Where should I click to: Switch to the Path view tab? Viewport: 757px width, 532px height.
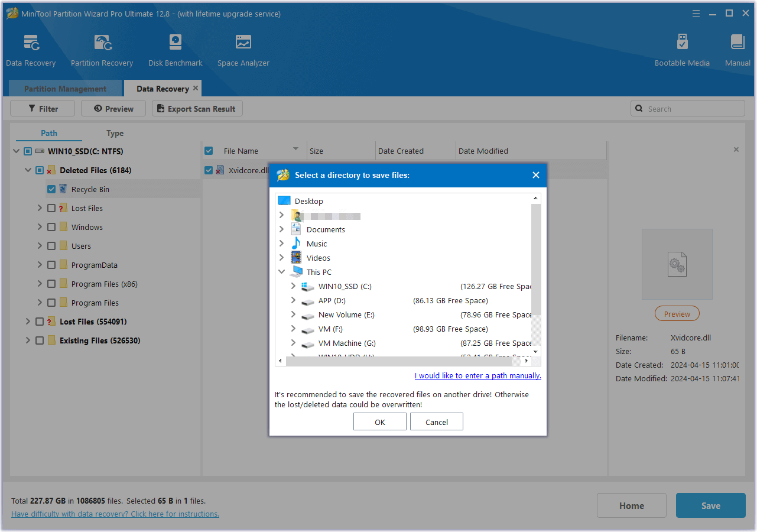coord(49,133)
